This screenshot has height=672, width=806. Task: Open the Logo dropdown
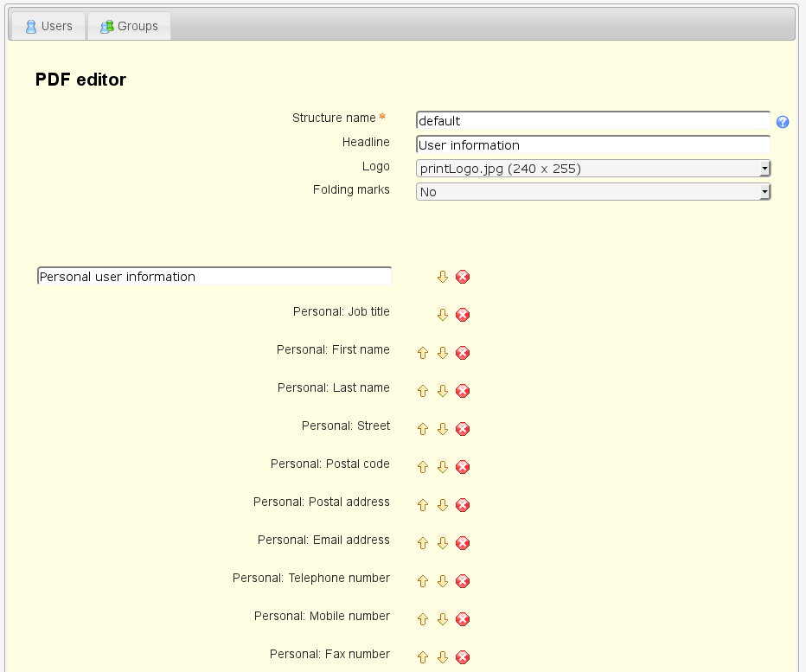[x=592, y=169]
